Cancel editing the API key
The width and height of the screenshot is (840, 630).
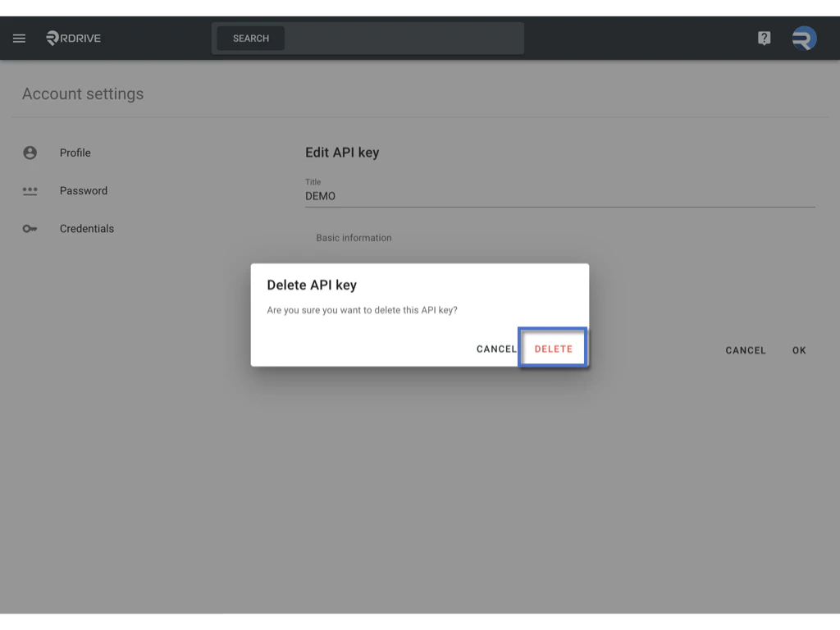point(745,350)
